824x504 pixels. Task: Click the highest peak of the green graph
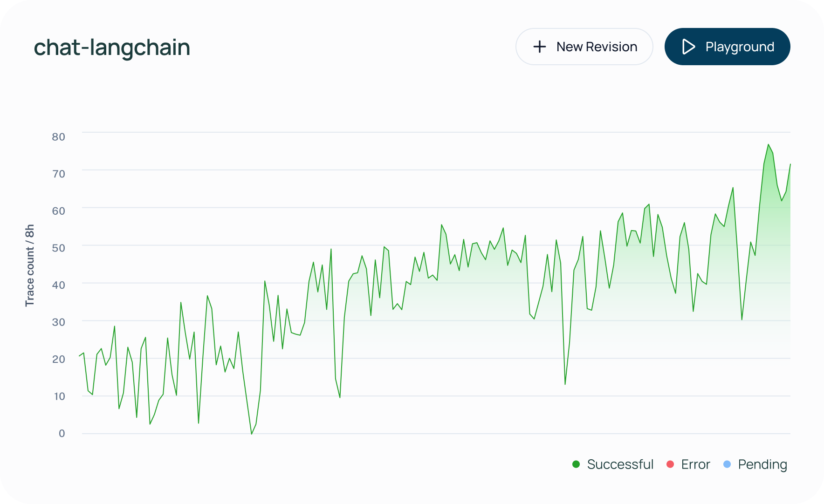pos(769,145)
